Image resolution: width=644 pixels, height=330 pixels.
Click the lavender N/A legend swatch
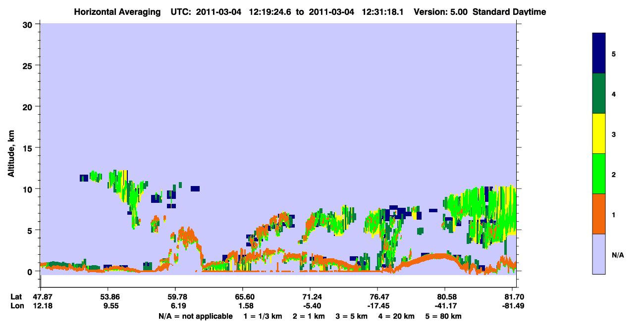pos(599,254)
